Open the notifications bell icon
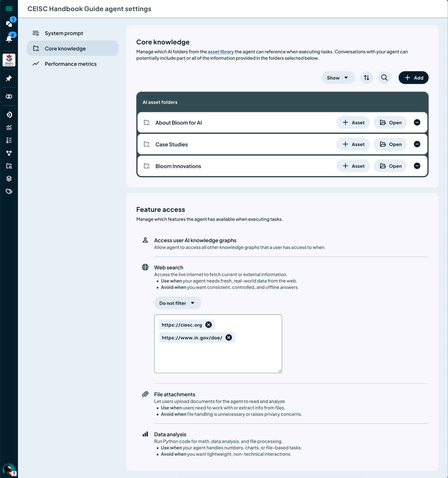 coord(9,39)
